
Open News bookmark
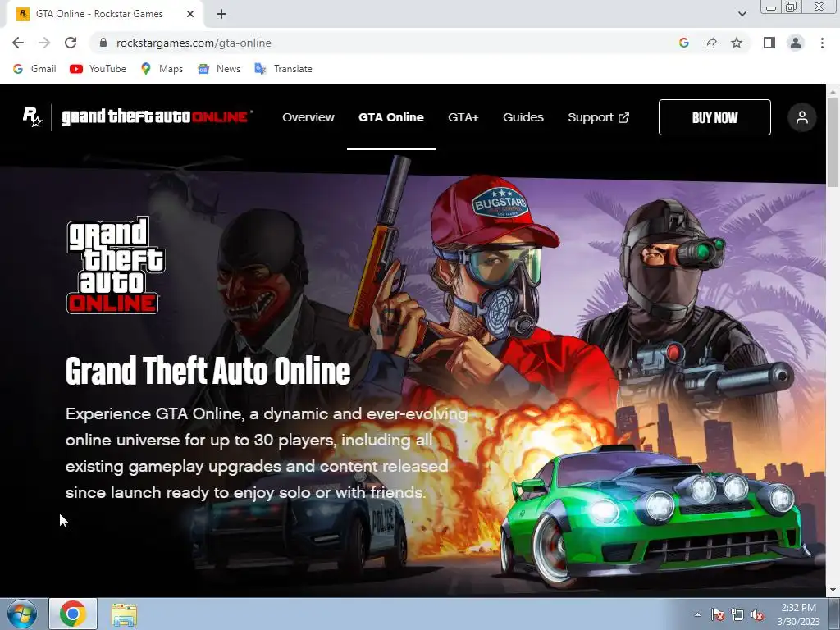(219, 69)
